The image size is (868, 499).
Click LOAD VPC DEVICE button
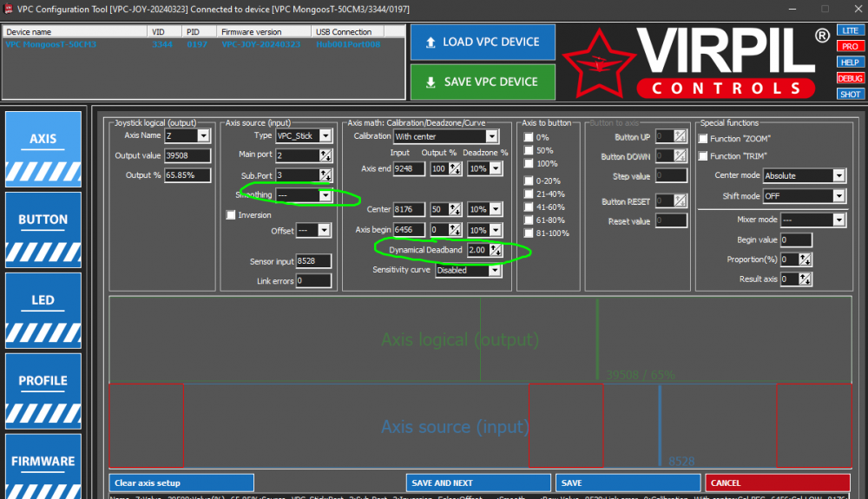tap(483, 42)
